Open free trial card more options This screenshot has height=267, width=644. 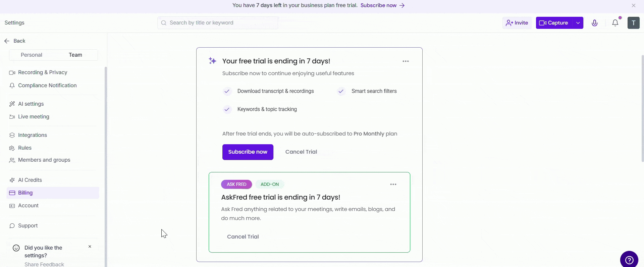(x=406, y=61)
